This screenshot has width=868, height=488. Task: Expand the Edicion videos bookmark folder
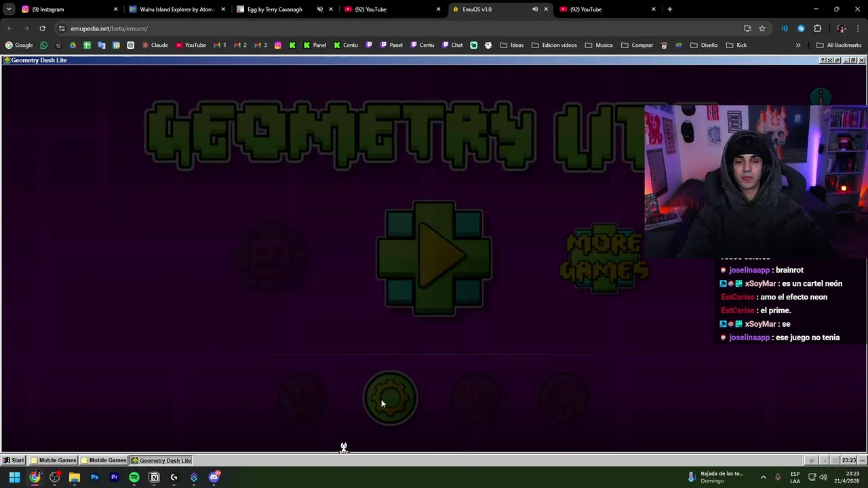pyautogui.click(x=554, y=45)
